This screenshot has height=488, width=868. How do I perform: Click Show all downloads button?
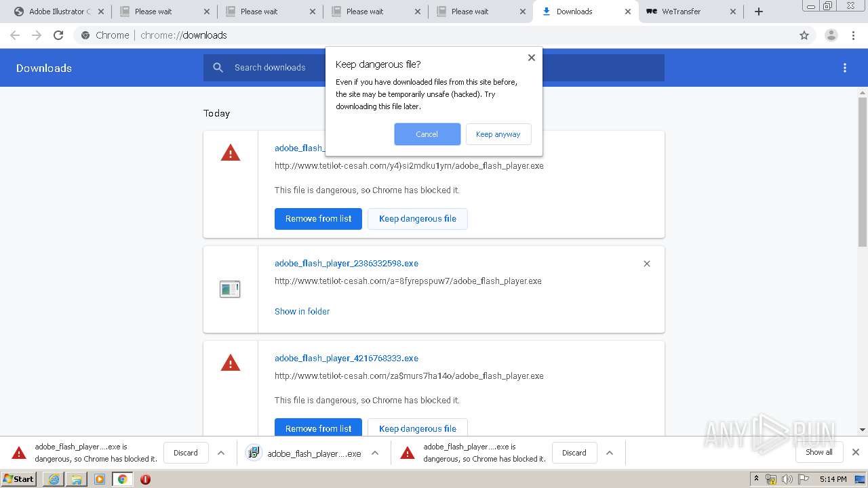819,452
